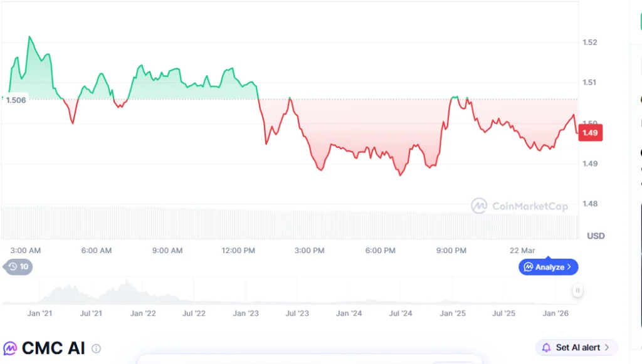Expand the Analyze button chevron
642x364 pixels.
pos(569,267)
